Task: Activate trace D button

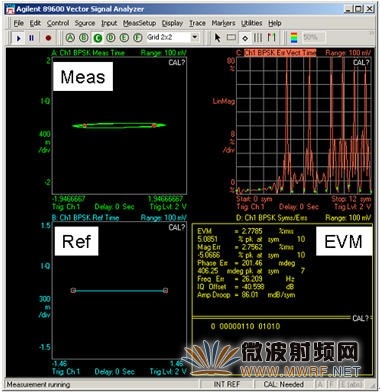Action: tap(110, 38)
